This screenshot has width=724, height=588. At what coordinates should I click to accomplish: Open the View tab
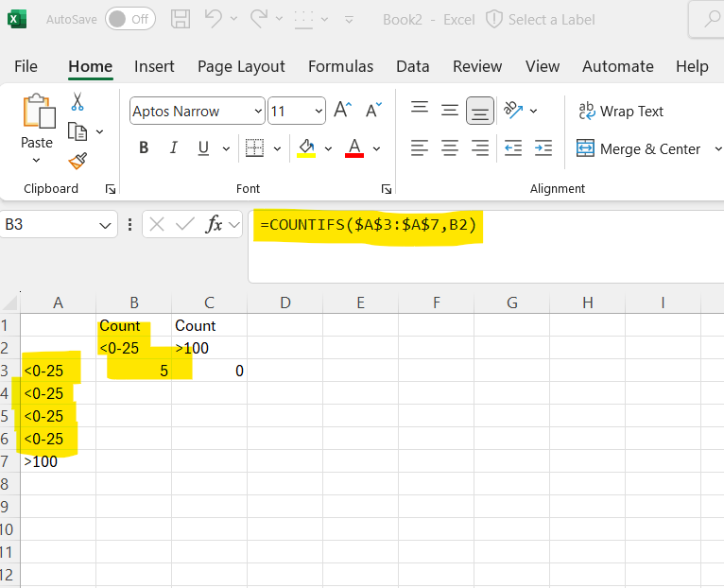click(x=543, y=66)
